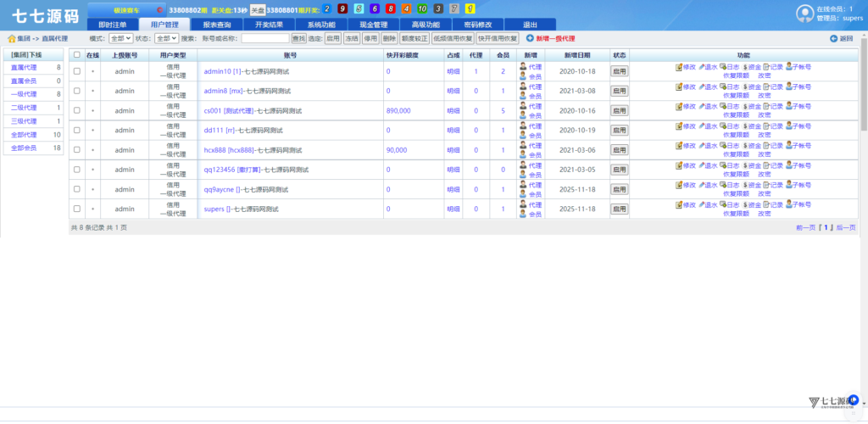
Task: Click 会员 person icon in hcx888 row
Action: point(522,155)
